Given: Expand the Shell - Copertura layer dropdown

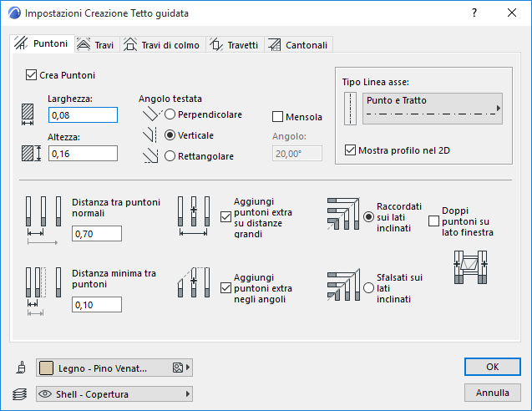Looking at the screenshot, I should click(114, 393).
